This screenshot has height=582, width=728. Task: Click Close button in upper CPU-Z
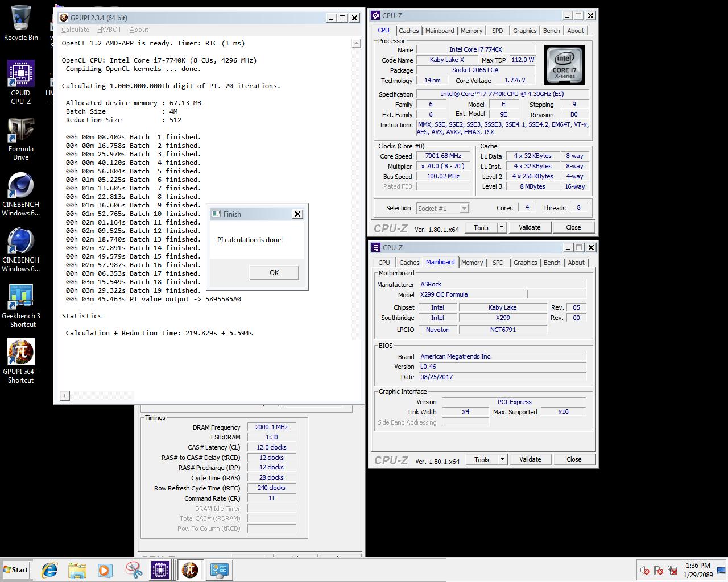coord(573,227)
